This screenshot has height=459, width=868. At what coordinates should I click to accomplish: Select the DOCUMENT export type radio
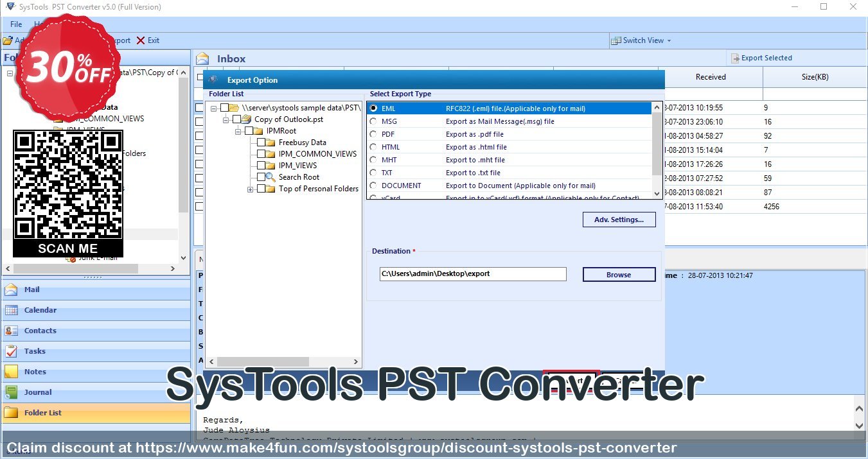click(x=373, y=186)
